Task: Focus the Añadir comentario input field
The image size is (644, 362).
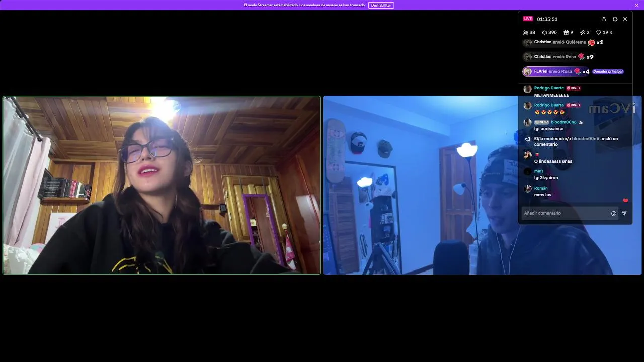Action: (x=570, y=213)
